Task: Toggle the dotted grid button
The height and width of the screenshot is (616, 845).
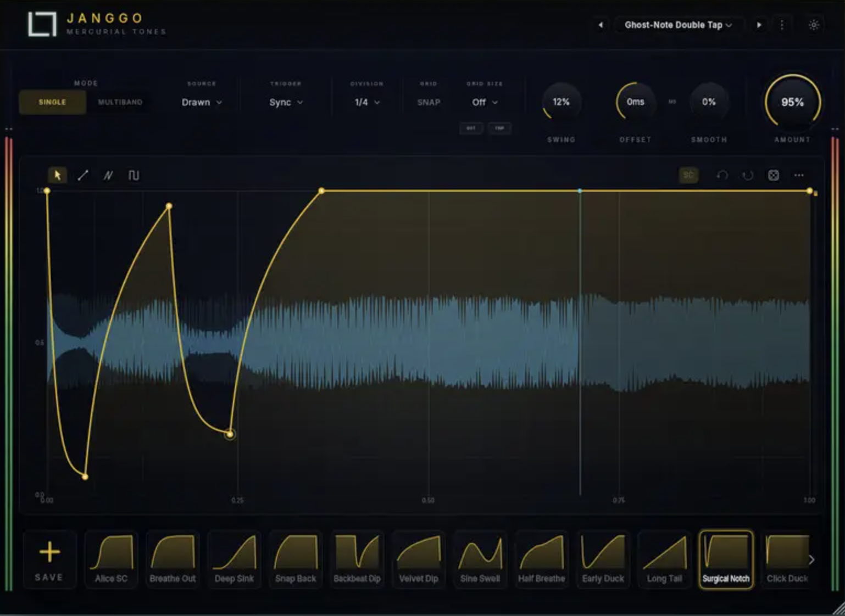Action: [471, 128]
